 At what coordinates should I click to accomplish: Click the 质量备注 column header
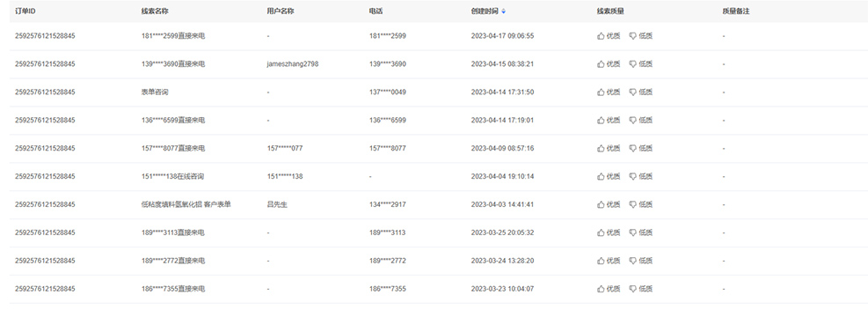[736, 11]
